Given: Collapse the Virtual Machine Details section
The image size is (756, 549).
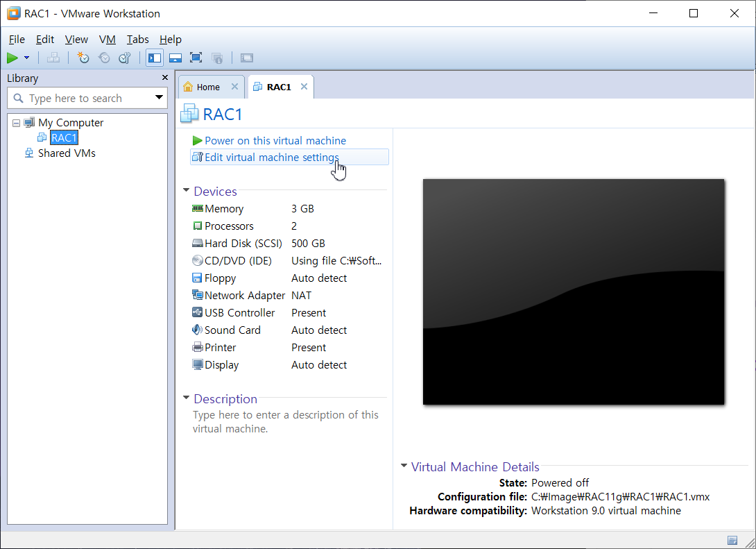Looking at the screenshot, I should [404, 466].
